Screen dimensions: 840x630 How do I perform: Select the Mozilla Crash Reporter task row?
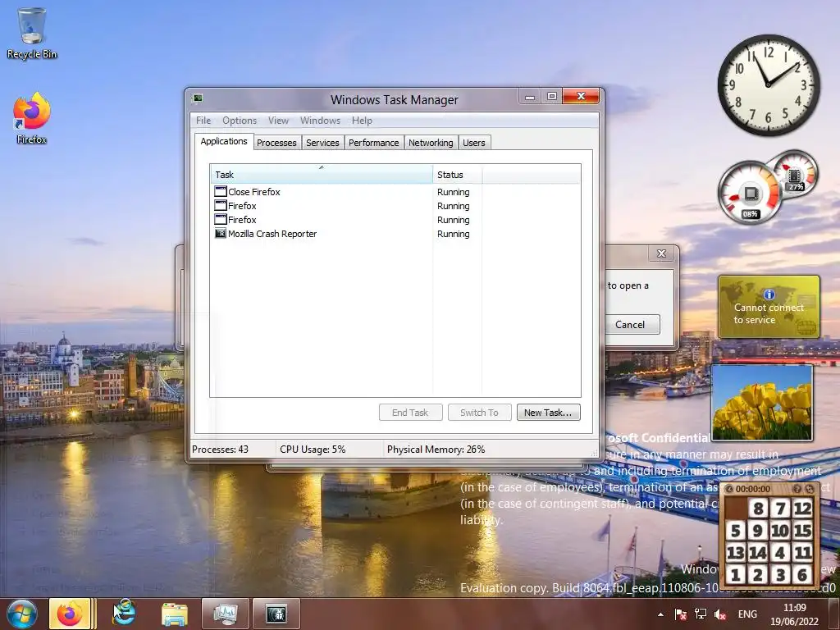(x=395, y=233)
